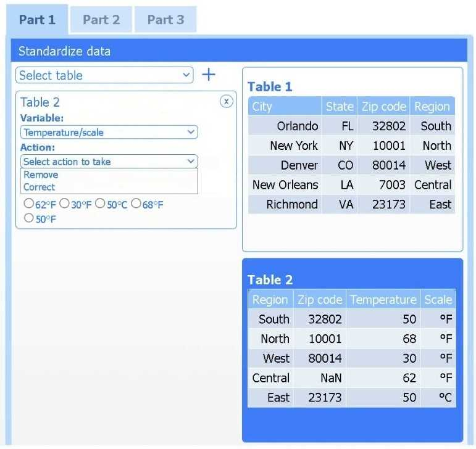Click the NaN zip code cell
This screenshot has width=476, height=449.
[x=319, y=378]
